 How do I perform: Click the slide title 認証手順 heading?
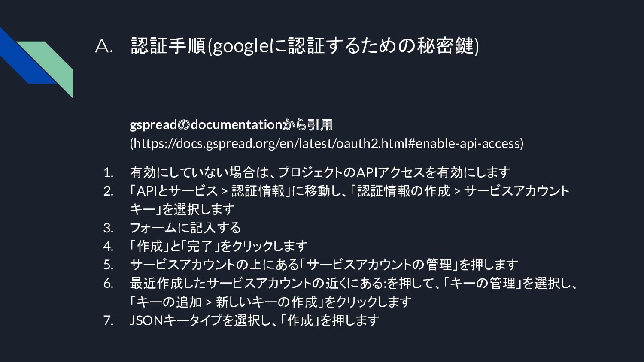click(304, 46)
